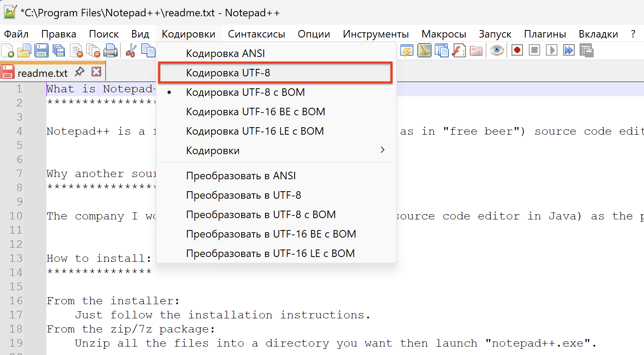Close the readme.txt tab

[96, 72]
